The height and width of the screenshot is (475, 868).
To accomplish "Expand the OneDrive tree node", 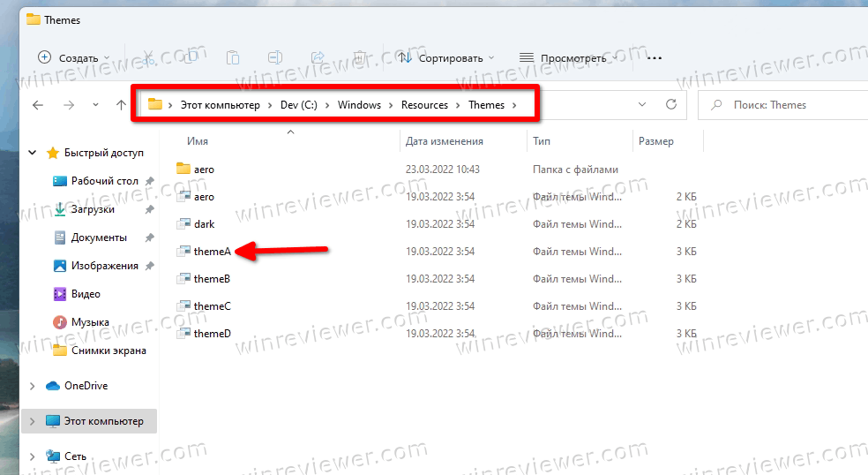I will click(x=32, y=386).
